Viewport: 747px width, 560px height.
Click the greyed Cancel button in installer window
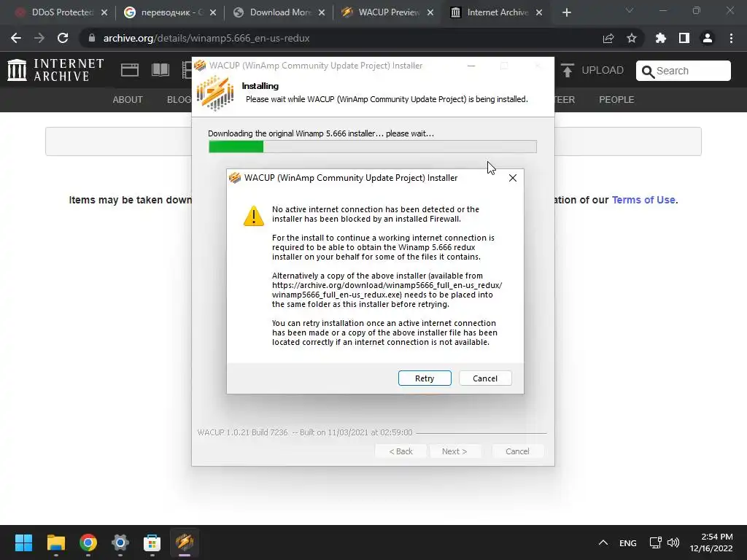517,451
